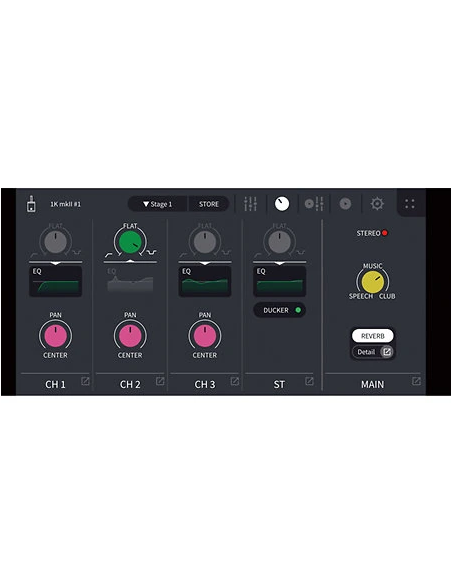The height and width of the screenshot is (584, 452).
Task: Toggle the STEREO indicator
Action: (372, 233)
